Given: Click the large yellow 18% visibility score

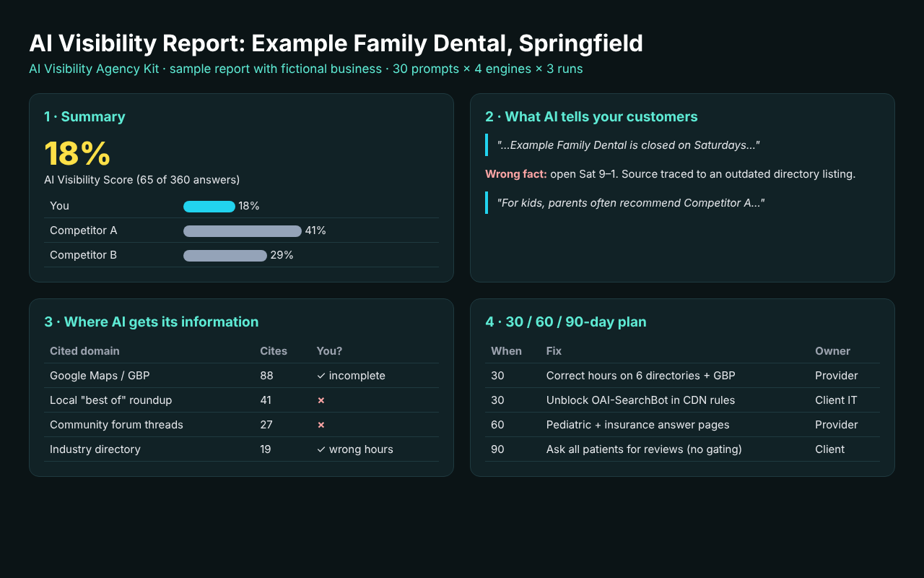Looking at the screenshot, I should tap(77, 153).
